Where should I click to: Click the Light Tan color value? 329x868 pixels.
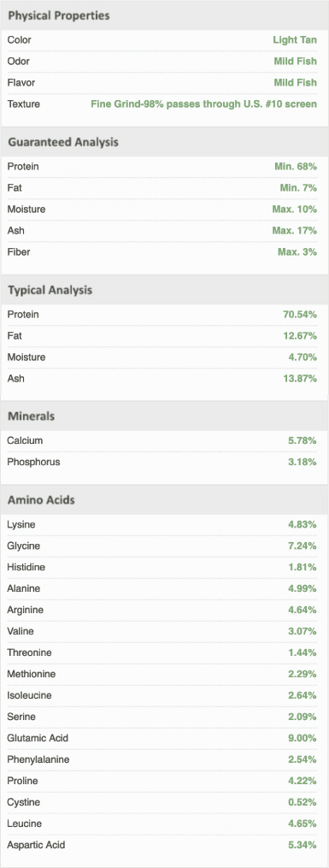click(295, 40)
